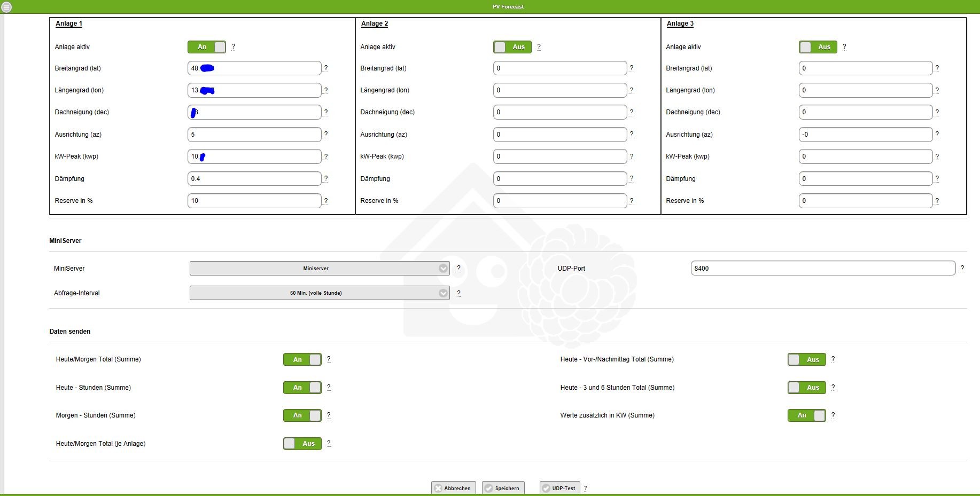Click help icon next to Anlage 1 Dämpfung
The width and height of the screenshot is (980, 496).
point(326,179)
